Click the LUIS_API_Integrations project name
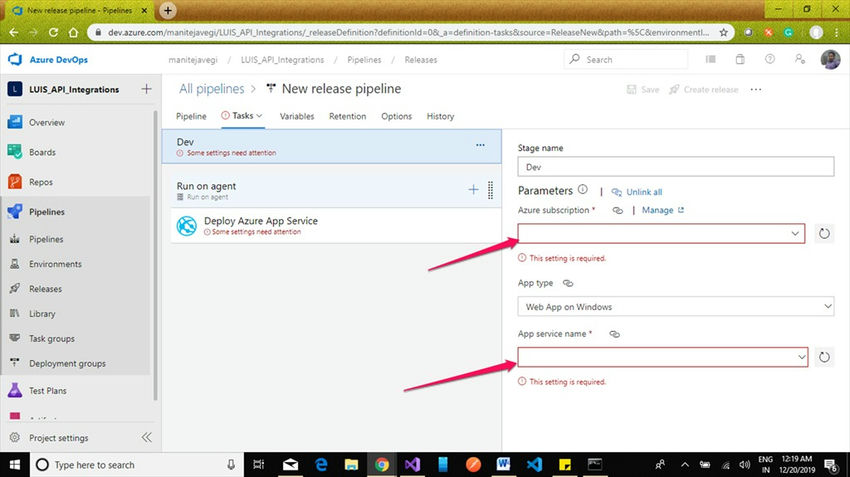This screenshot has width=850, height=477. click(74, 89)
